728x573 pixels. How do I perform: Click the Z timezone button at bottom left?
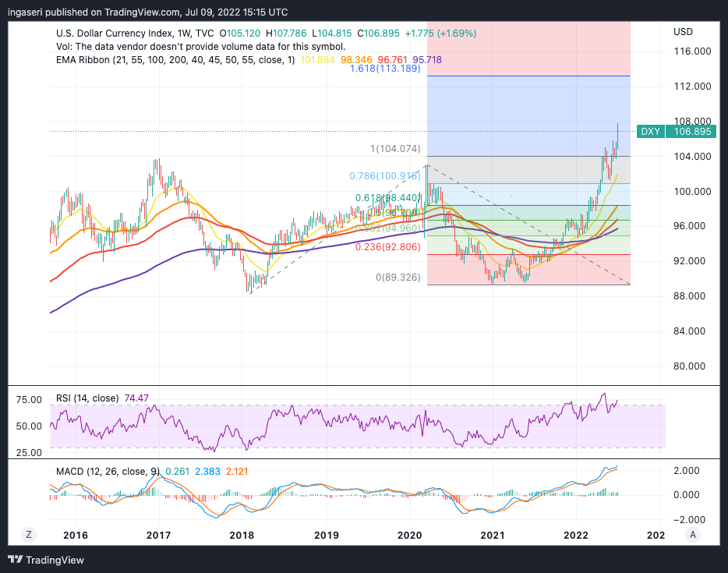point(29,535)
